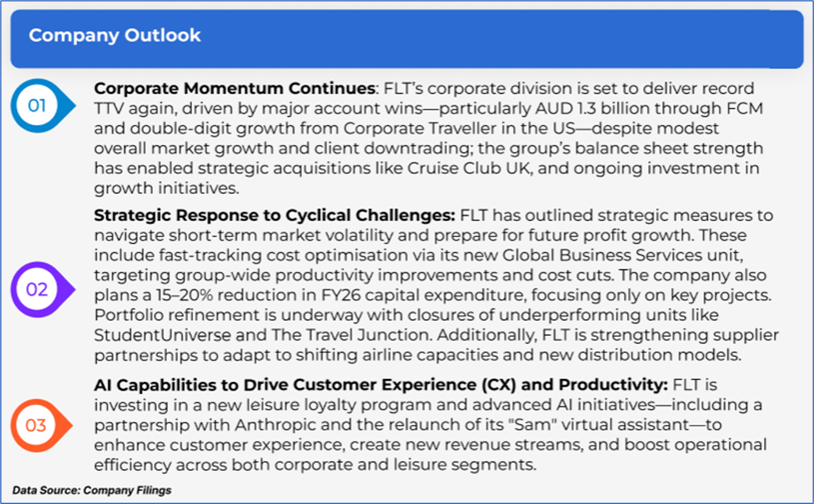Select the Strategic Response to Cyclical Challenges heading
Screen dimensions: 814x504
(275, 215)
